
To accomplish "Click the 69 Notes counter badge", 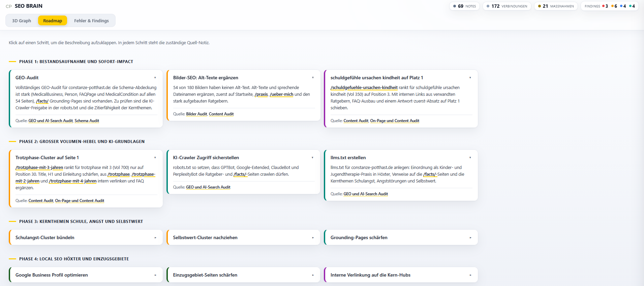I will coord(464,6).
